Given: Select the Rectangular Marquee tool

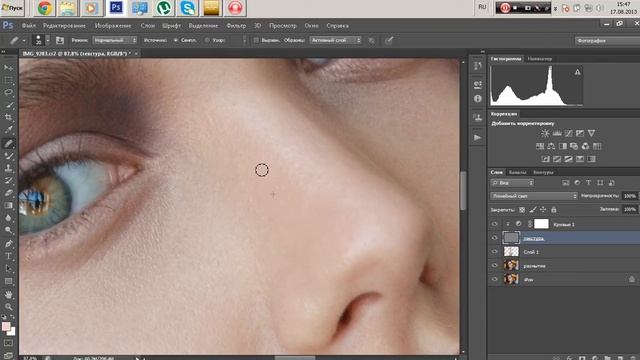Looking at the screenshot, I should click(x=8, y=80).
